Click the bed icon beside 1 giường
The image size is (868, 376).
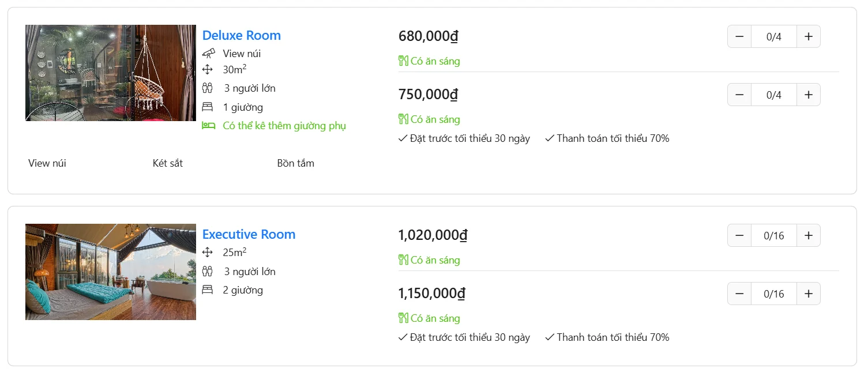pyautogui.click(x=208, y=107)
